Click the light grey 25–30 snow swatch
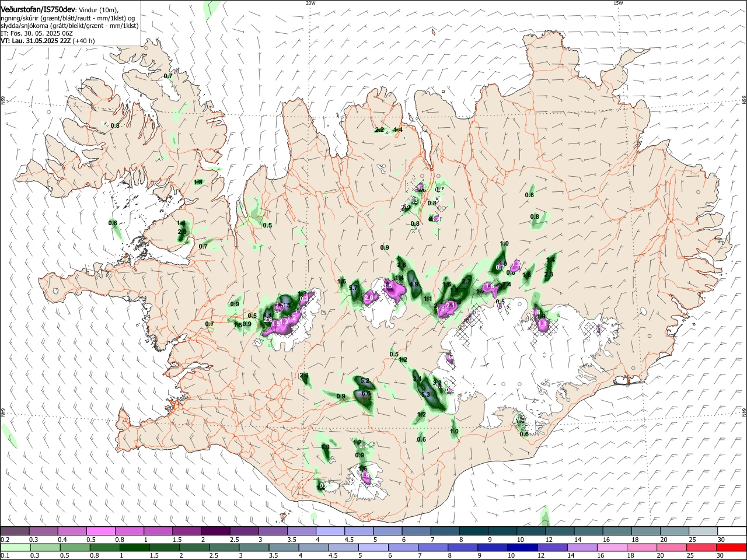The height and width of the screenshot is (560, 747). (x=702, y=531)
